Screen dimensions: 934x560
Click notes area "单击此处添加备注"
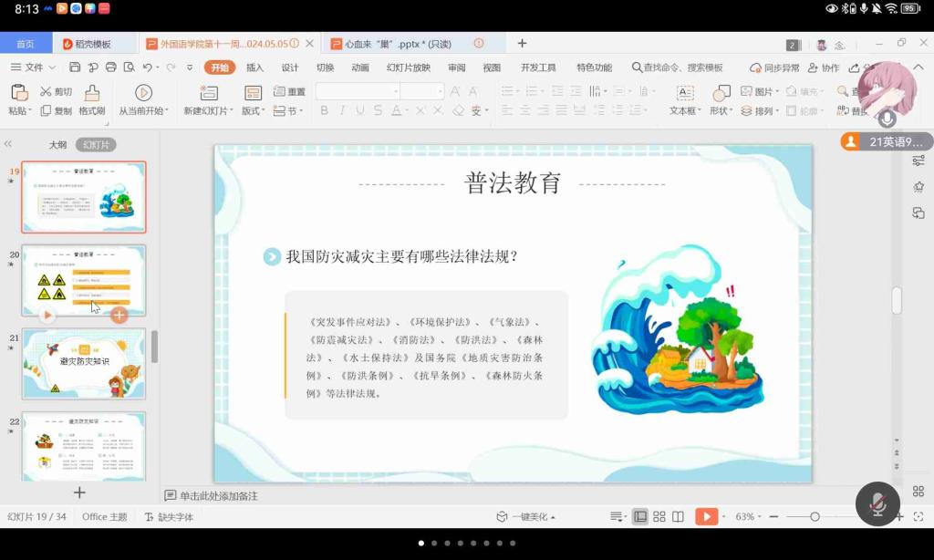click(x=218, y=495)
